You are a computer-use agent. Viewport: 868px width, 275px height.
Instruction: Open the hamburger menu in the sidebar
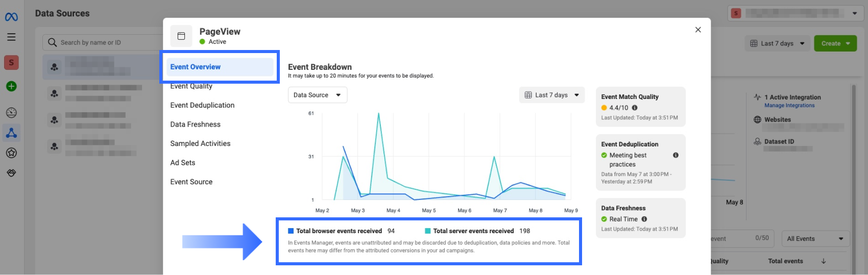point(11,37)
